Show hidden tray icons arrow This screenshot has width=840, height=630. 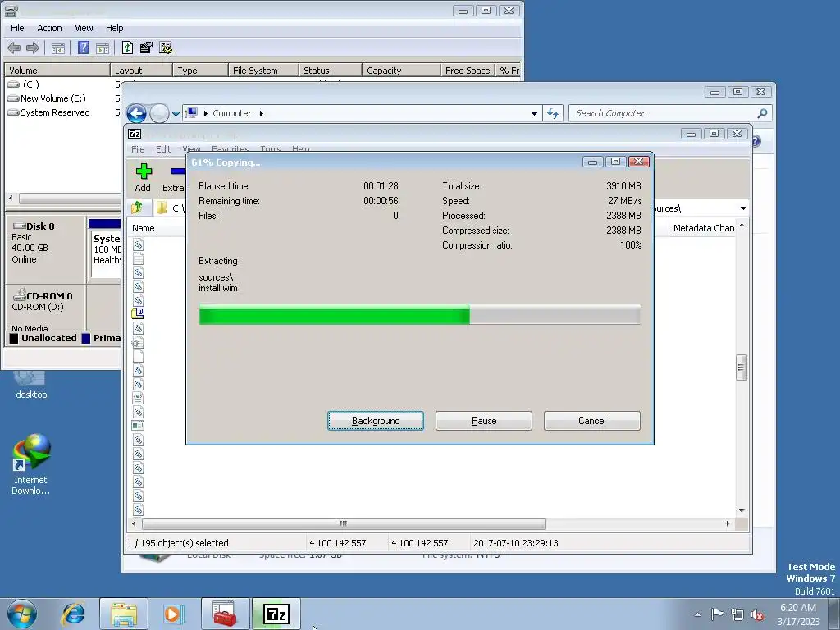pyautogui.click(x=697, y=614)
